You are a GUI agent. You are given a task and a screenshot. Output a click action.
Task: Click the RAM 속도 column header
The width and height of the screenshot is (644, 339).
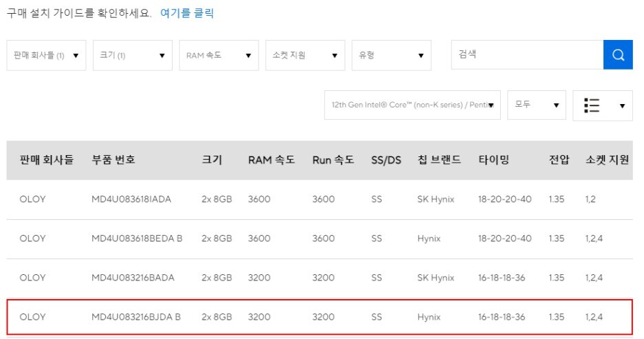click(x=272, y=160)
